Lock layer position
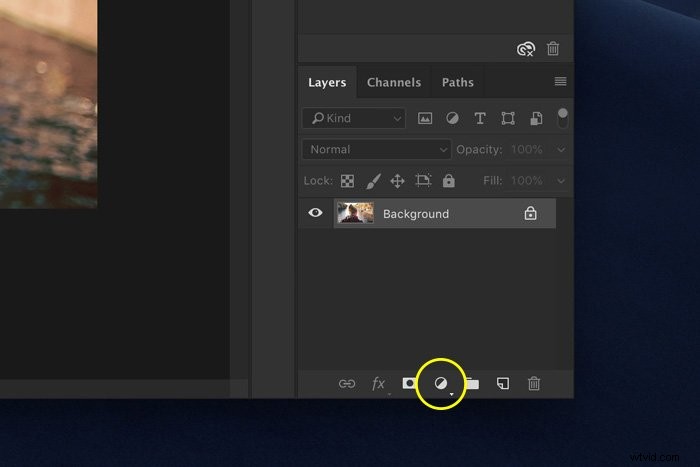This screenshot has width=700, height=467. [x=397, y=181]
